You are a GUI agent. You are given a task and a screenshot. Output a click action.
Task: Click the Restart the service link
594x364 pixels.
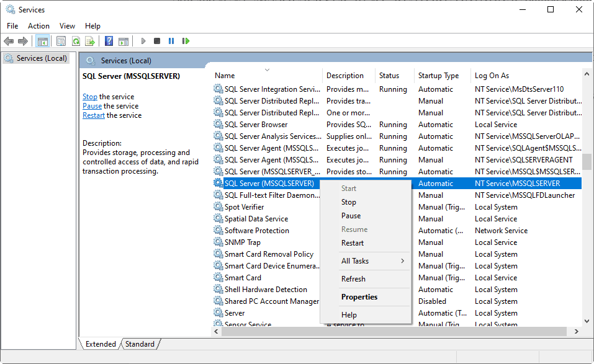coord(94,115)
